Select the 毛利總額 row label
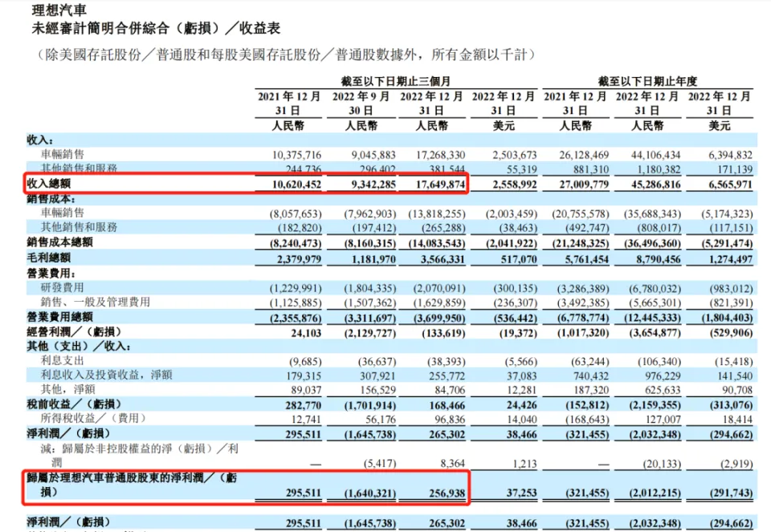Image resolution: width=771 pixels, height=532 pixels. pyautogui.click(x=50, y=258)
